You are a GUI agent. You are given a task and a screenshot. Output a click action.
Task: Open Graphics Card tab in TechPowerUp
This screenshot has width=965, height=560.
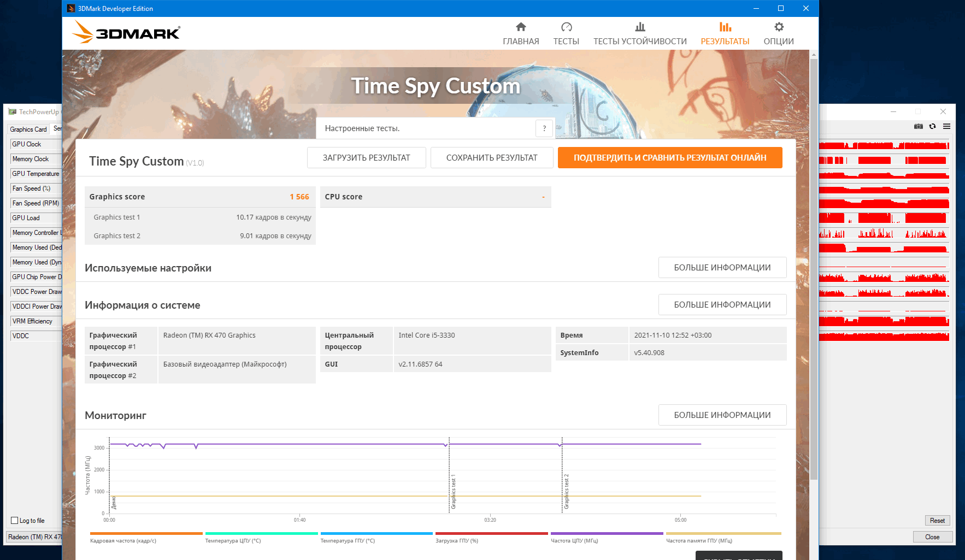pyautogui.click(x=28, y=129)
